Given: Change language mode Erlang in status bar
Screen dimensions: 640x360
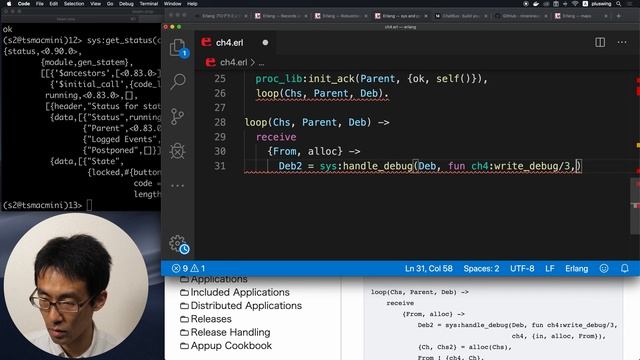Looking at the screenshot, I should (576, 268).
